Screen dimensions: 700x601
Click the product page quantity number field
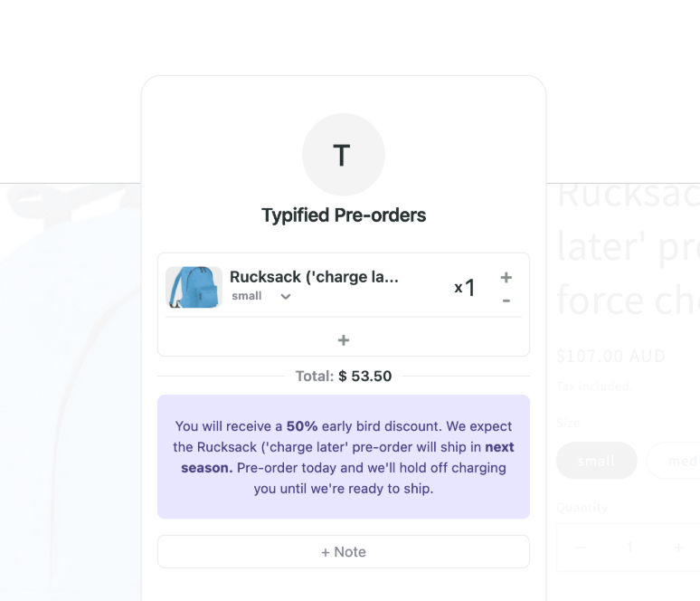pos(629,548)
